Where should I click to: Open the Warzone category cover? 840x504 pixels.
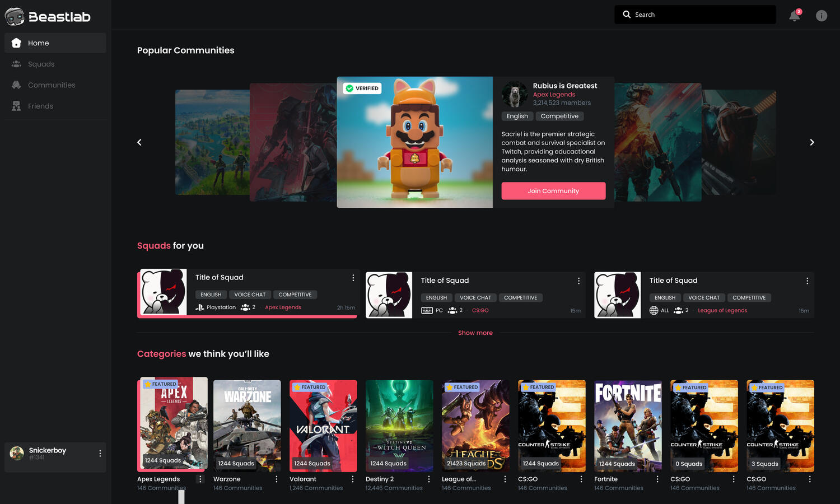coord(247,426)
